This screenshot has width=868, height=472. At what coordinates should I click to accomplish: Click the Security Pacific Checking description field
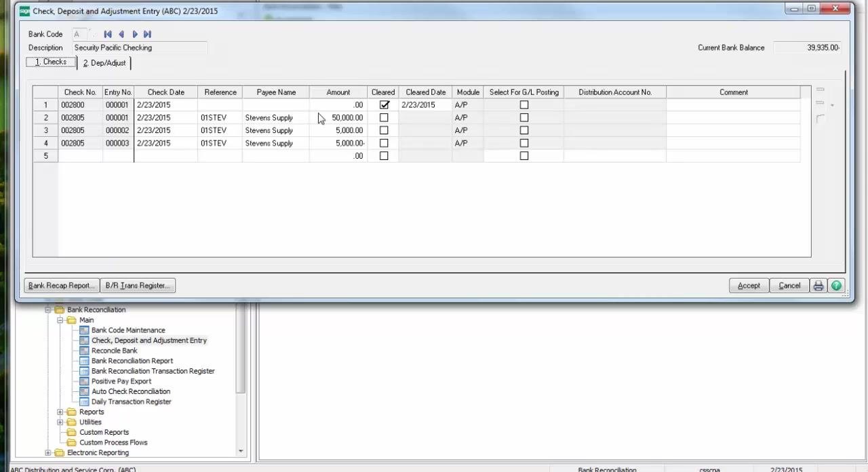[x=140, y=47]
